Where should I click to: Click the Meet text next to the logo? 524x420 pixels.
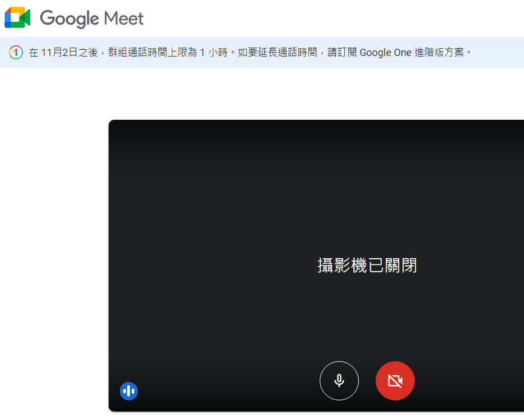pos(125,17)
